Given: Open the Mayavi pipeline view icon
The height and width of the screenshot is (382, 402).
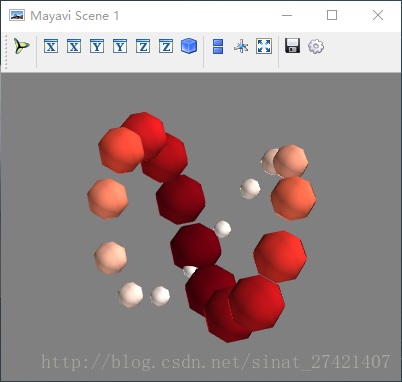Looking at the screenshot, I should click(22, 46).
